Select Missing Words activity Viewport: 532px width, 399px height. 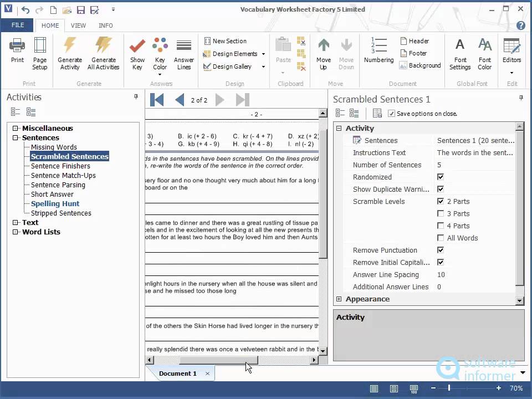point(54,147)
